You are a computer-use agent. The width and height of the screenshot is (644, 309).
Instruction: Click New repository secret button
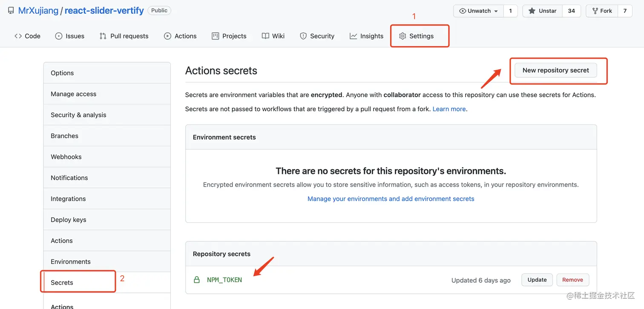[x=555, y=70]
